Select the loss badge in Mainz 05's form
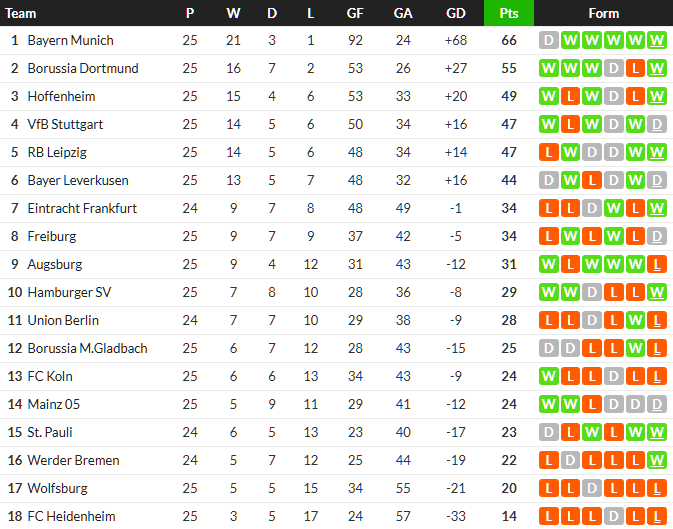 (x=591, y=405)
